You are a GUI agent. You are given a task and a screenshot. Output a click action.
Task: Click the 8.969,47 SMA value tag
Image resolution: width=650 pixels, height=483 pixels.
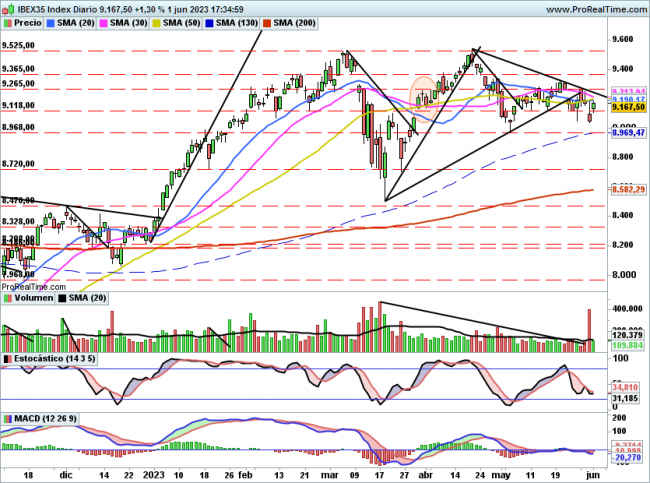point(628,133)
